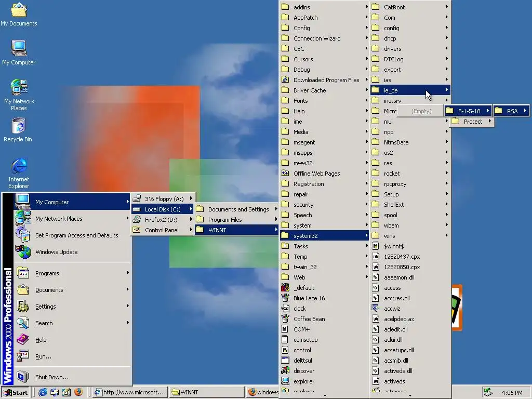Viewport: 532px width, 399px height.
Task: Click the Firefox2 (D:) disc icon
Action: pos(137,220)
